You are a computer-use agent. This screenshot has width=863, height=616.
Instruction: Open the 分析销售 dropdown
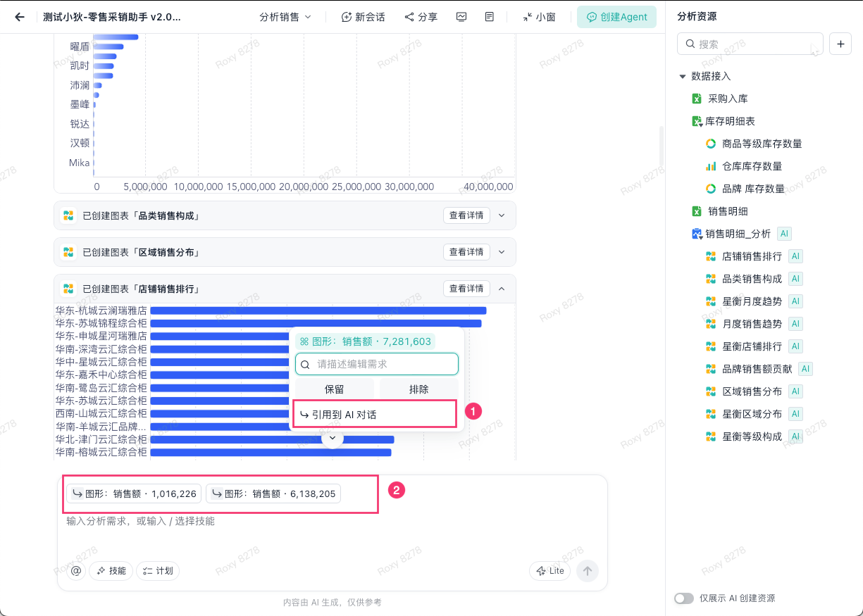[x=285, y=17]
